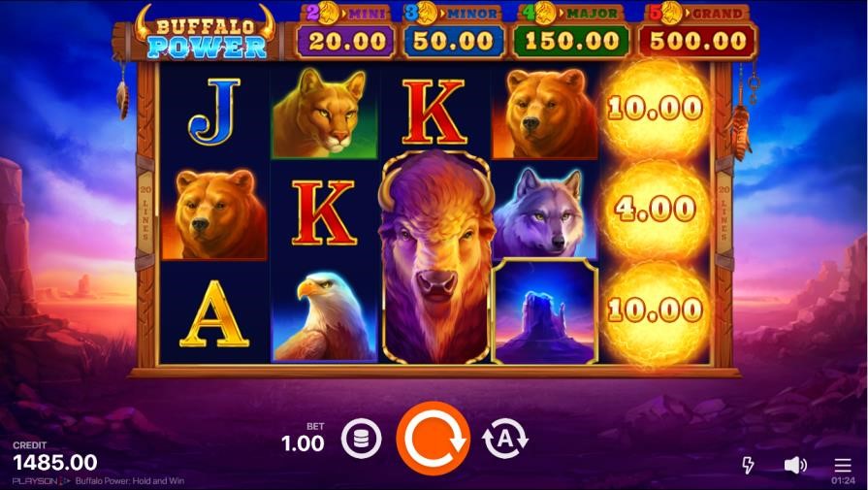Toggle turbo mode lightning bolt
The height and width of the screenshot is (490, 868).
748,465
